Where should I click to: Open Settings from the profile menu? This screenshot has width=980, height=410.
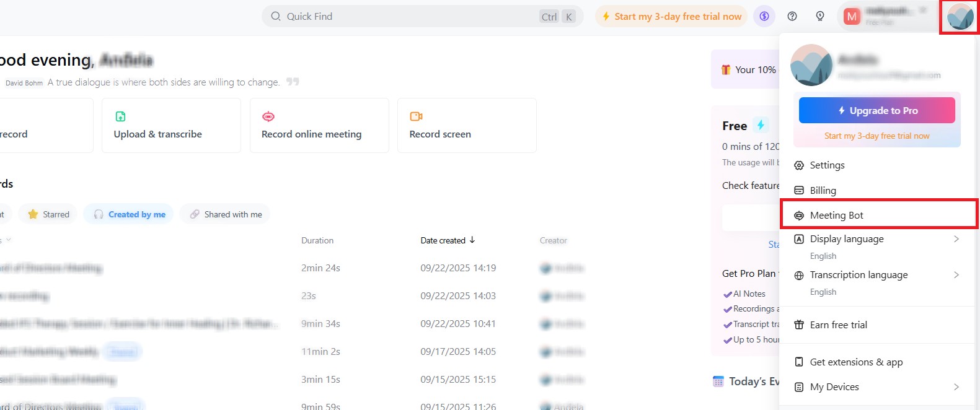click(x=827, y=165)
